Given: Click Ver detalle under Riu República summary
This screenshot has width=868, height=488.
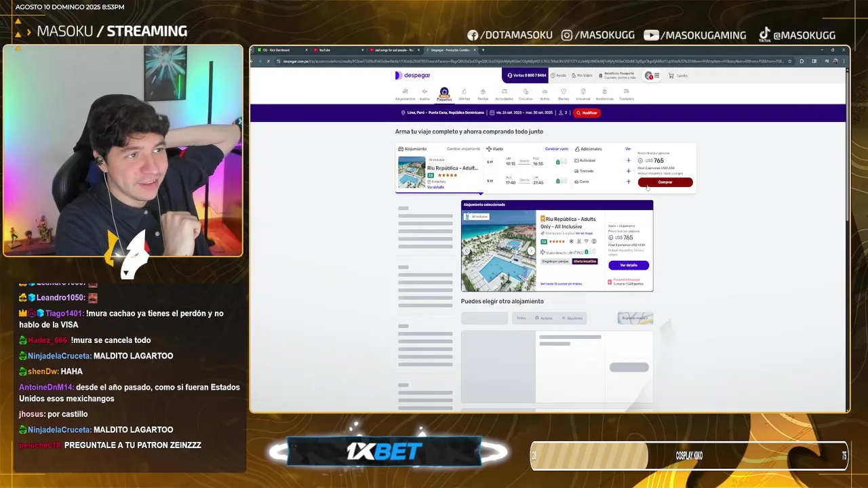Looking at the screenshot, I should (x=435, y=187).
